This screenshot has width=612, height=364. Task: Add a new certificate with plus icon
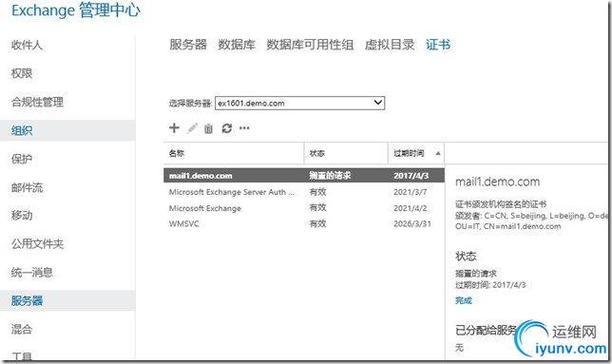174,128
